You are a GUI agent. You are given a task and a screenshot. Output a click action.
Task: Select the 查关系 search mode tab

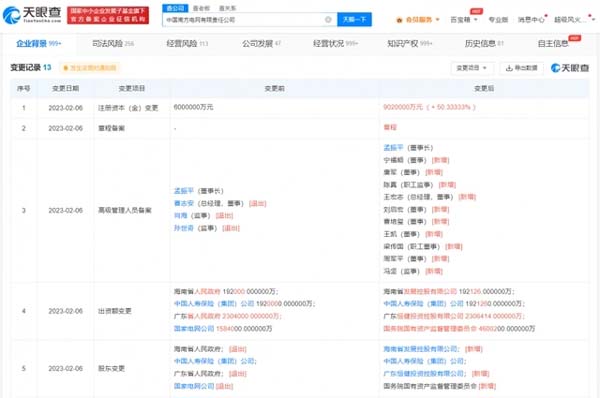(x=227, y=8)
